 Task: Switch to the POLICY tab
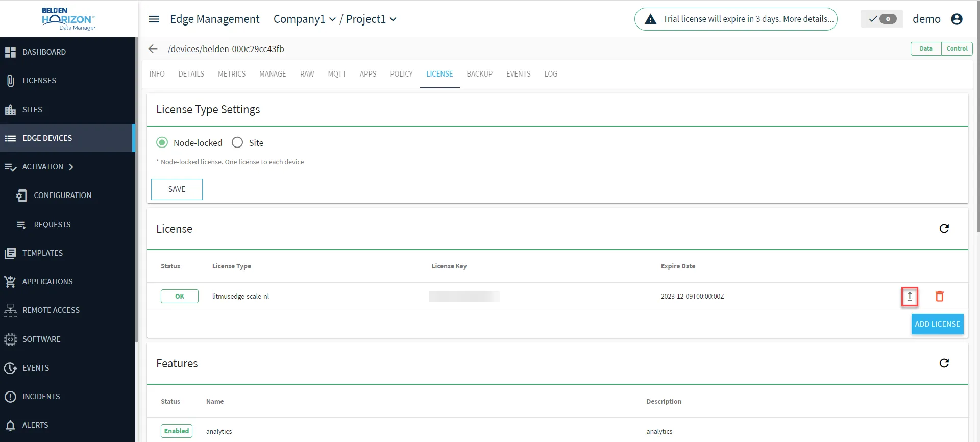click(x=401, y=74)
